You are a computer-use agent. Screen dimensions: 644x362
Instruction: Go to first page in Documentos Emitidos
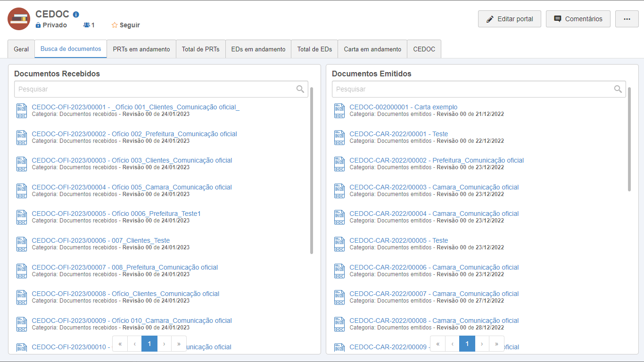coord(438,344)
